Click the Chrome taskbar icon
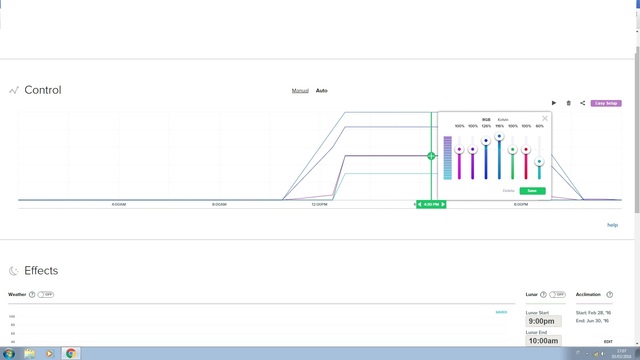 click(71, 353)
